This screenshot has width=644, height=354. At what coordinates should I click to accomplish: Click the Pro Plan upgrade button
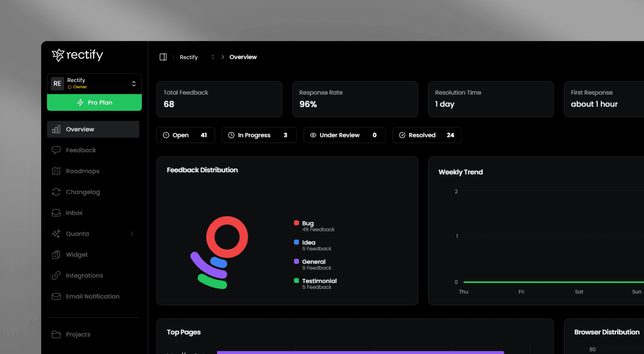coord(94,102)
